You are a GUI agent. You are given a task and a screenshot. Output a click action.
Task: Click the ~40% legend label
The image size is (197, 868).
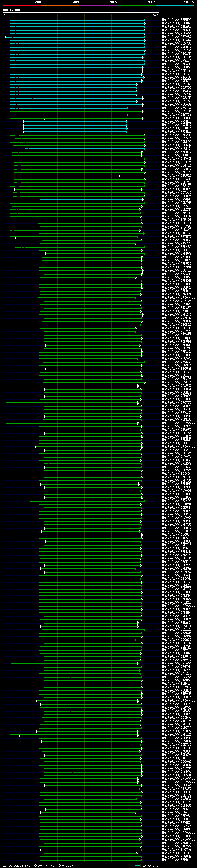(x=75, y=2)
